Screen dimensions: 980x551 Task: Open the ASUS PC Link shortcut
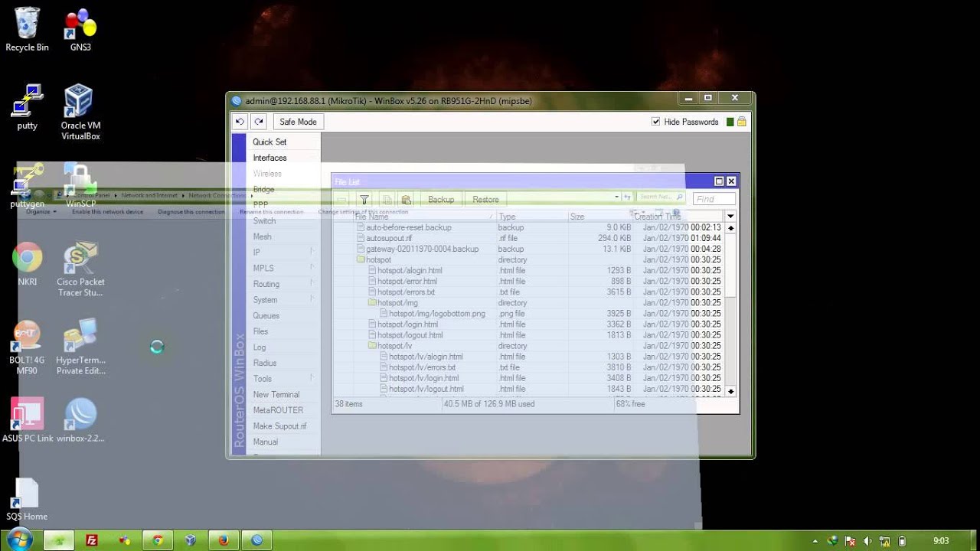point(28,420)
